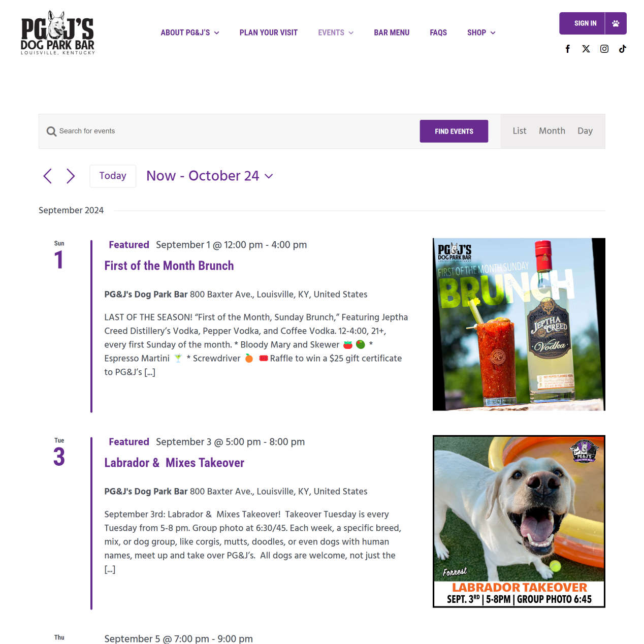
Task: Click the Sign In button
Action: click(x=583, y=23)
